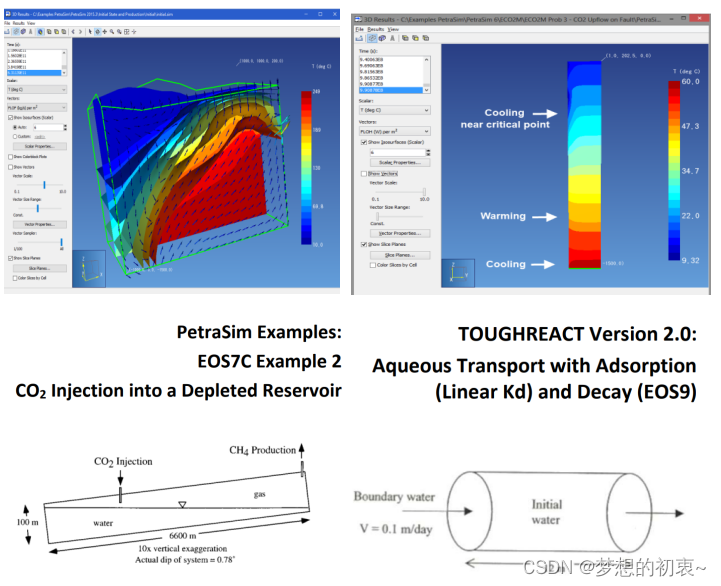Screen dimensions: 721x586
Task: Click second yellow stacked-sheets icon in right toolbar
Action: [415, 38]
